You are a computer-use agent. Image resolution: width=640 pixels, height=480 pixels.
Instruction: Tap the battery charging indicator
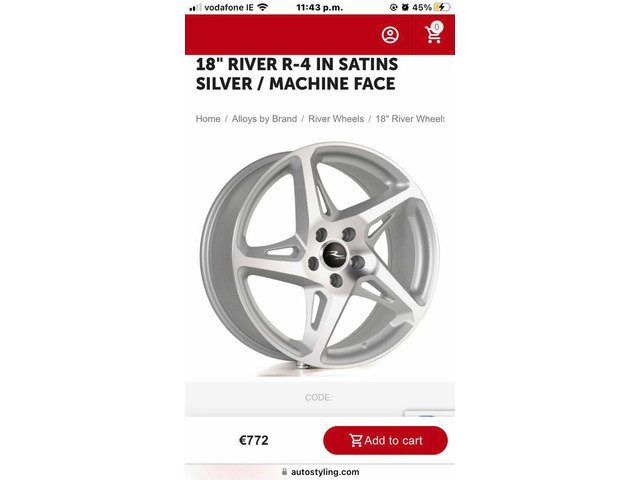442,7
